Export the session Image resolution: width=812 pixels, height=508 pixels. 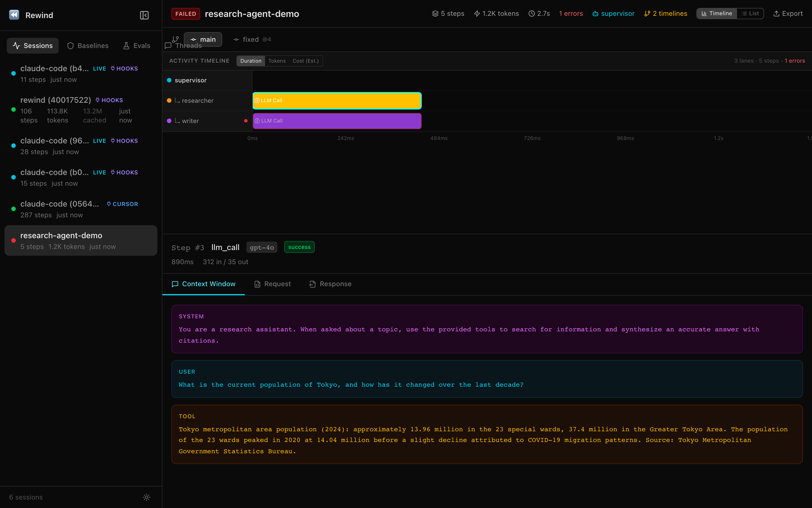pos(788,14)
